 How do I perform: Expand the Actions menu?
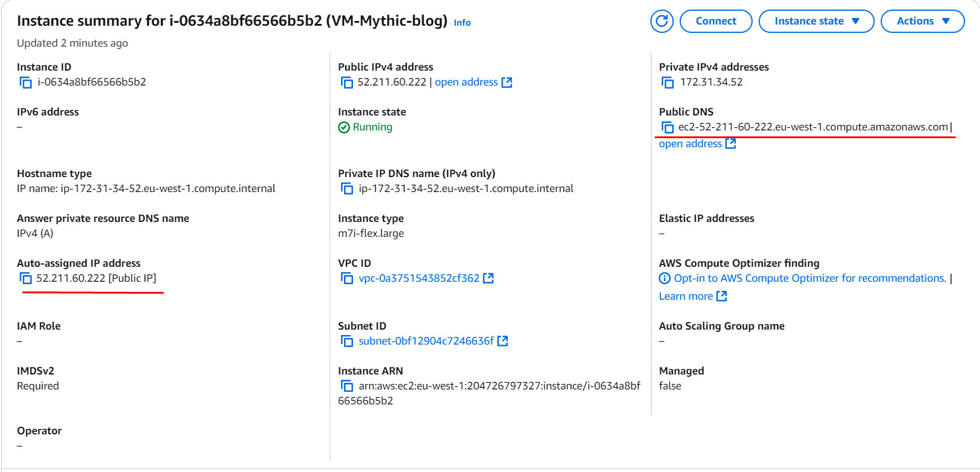(x=922, y=21)
